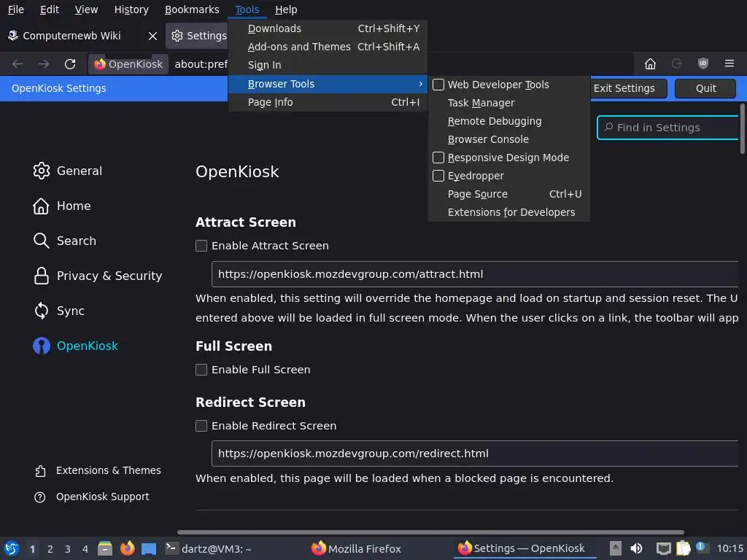This screenshot has width=747, height=560.
Task: Open Search settings category
Action: pos(65,241)
